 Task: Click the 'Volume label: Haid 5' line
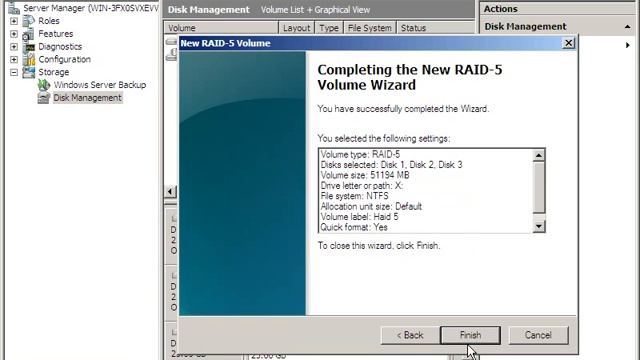(x=359, y=217)
